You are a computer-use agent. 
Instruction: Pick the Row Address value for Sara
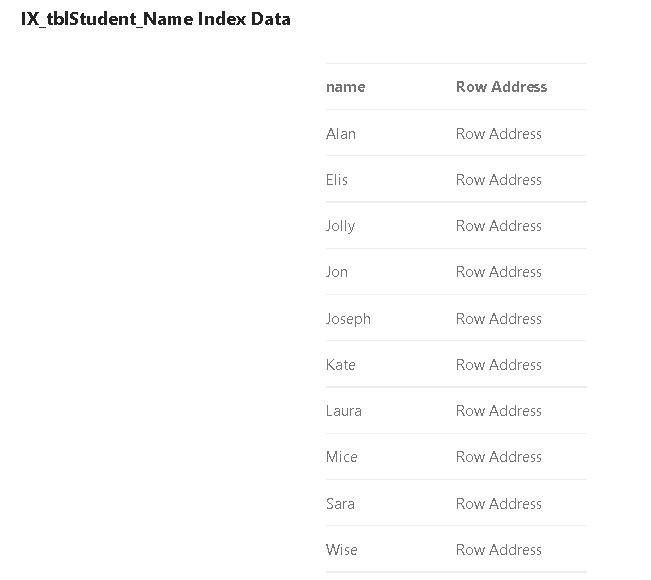[499, 504]
